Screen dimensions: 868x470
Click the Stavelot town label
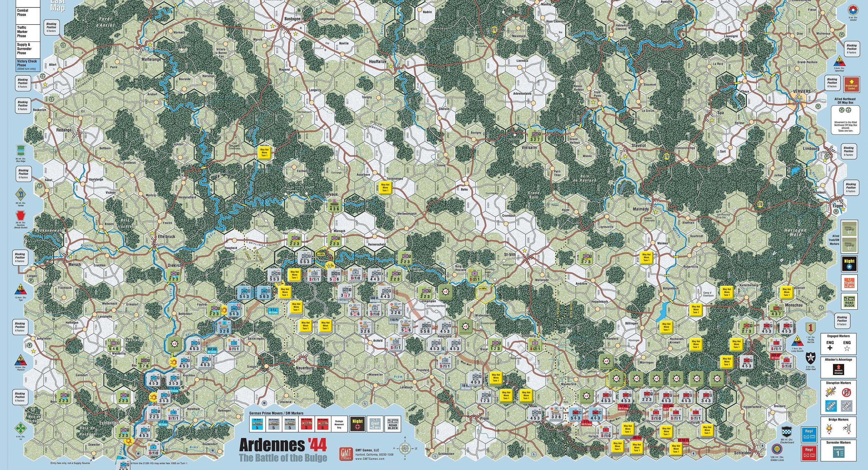click(x=638, y=145)
